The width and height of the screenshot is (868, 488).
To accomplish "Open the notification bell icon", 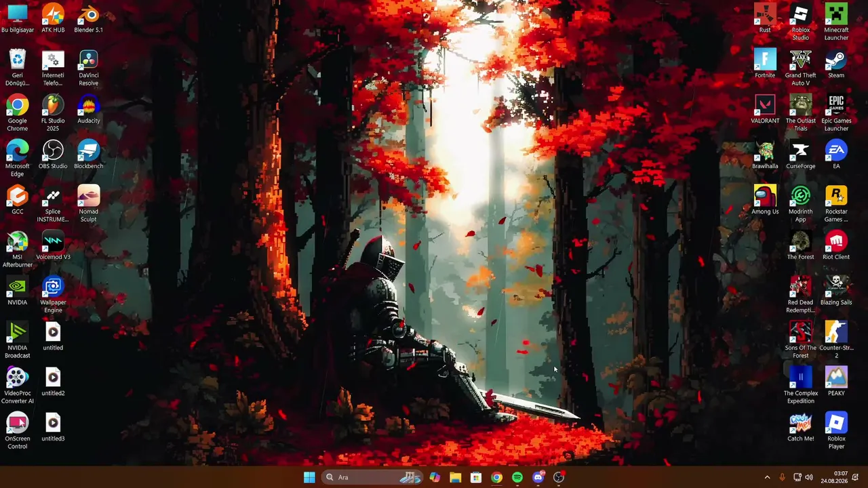I will 856,477.
